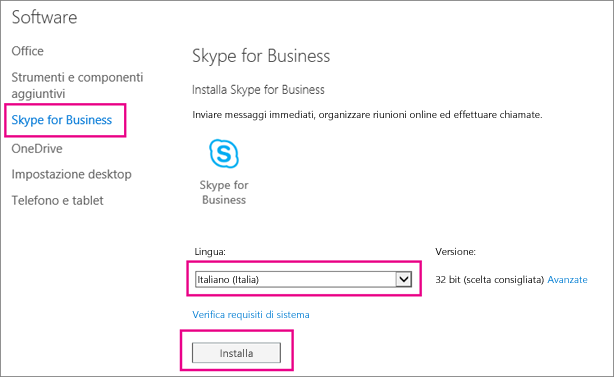This screenshot has width=614, height=377.
Task: Click the Skype for Business logo icon
Action: pos(224,153)
